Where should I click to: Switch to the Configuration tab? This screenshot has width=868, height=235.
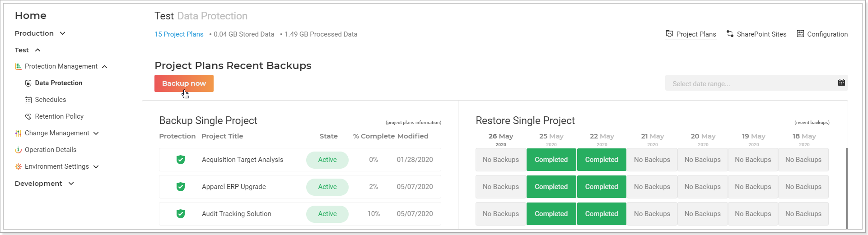(x=822, y=34)
